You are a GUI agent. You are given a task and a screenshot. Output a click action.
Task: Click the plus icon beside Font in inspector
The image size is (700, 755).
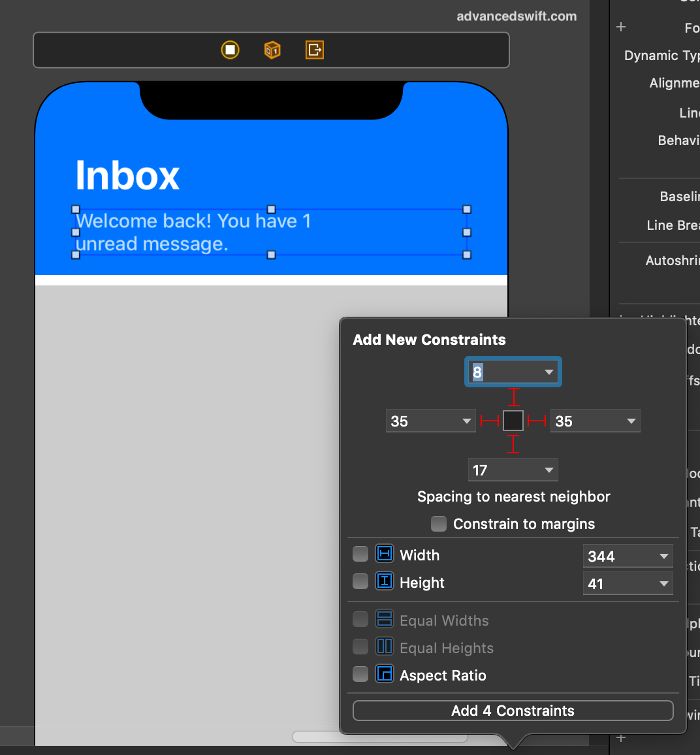[x=620, y=27]
